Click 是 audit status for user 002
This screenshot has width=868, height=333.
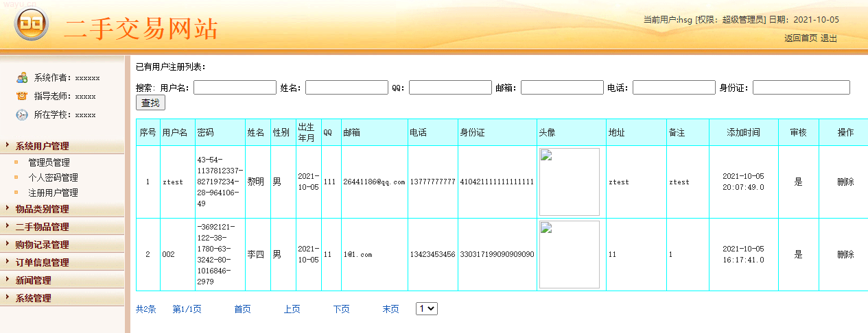pos(798,254)
